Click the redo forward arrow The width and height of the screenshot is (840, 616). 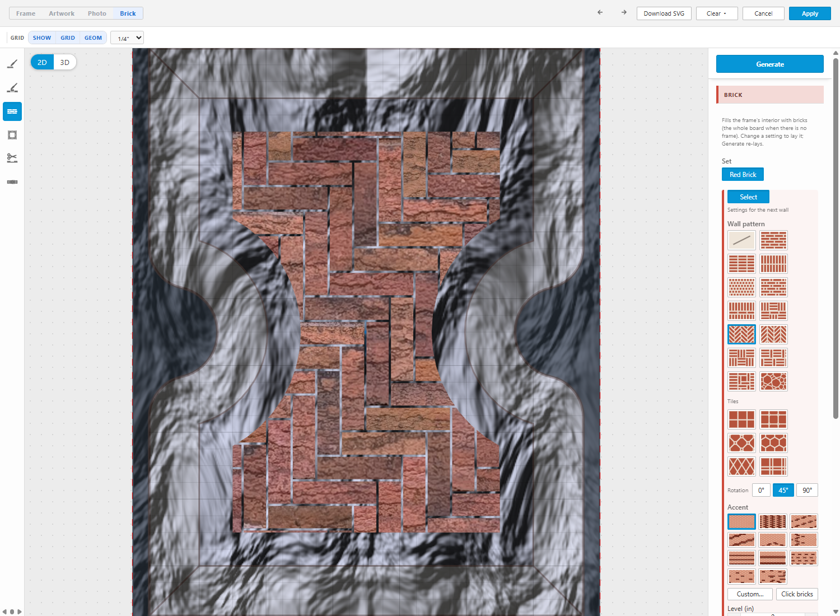pos(624,12)
